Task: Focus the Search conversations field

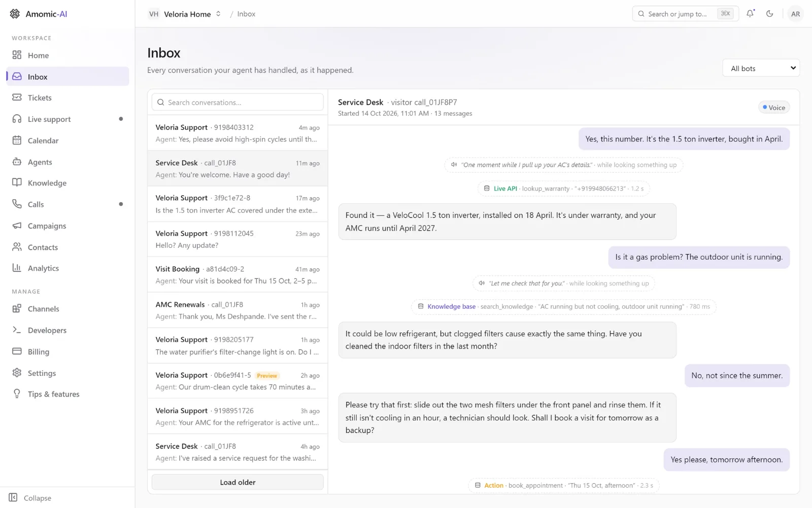Action: coord(238,102)
